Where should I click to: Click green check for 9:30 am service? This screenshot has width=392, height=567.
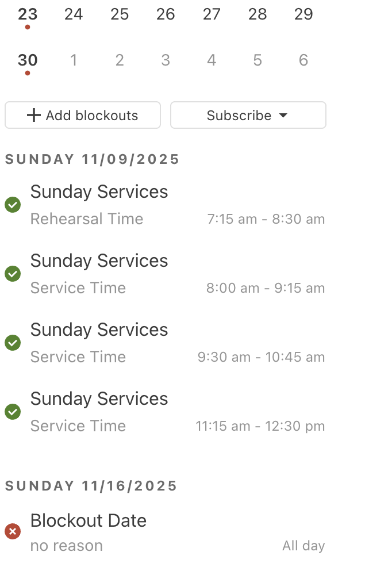(13, 343)
